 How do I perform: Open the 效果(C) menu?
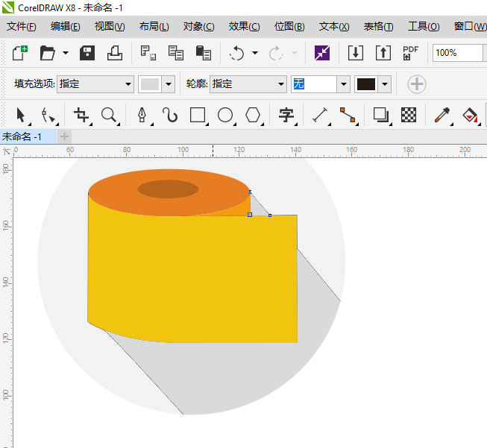click(x=244, y=26)
